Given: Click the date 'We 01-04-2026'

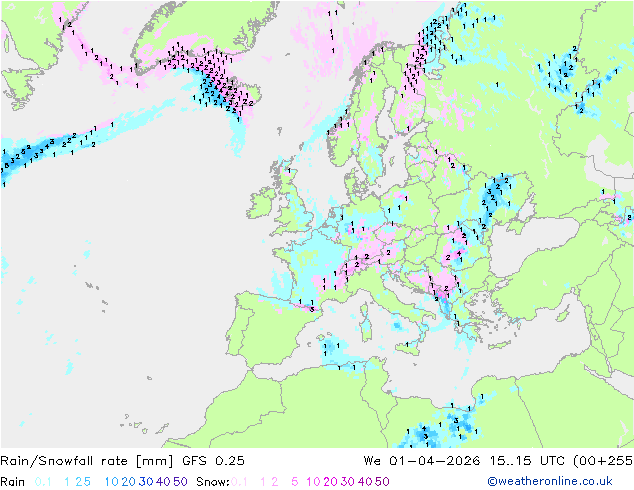Looking at the screenshot, I should [422, 460].
